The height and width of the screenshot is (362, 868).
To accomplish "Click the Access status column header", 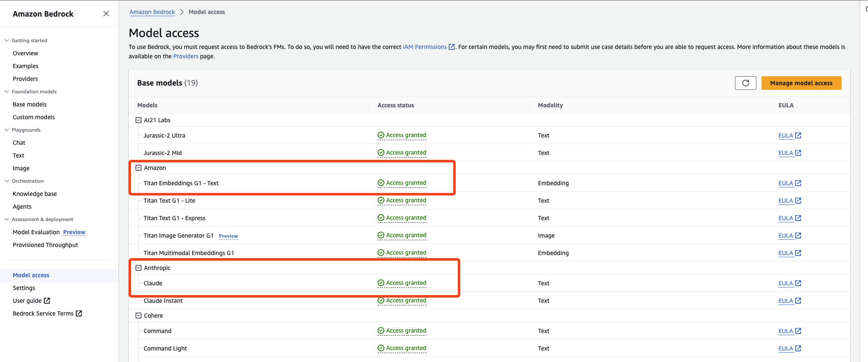I will (396, 105).
